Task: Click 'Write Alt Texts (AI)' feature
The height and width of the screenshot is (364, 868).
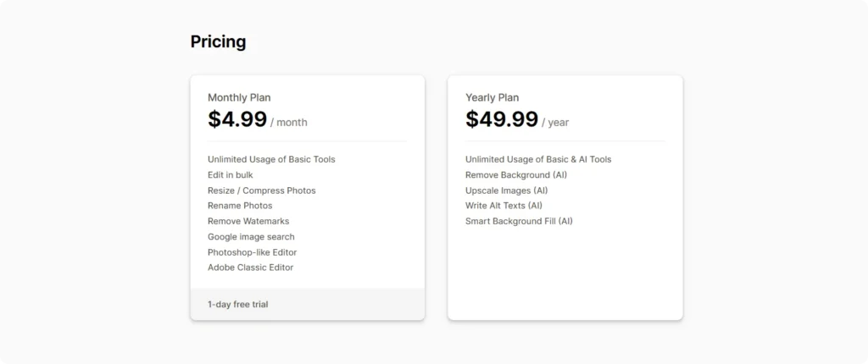Action: [504, 206]
